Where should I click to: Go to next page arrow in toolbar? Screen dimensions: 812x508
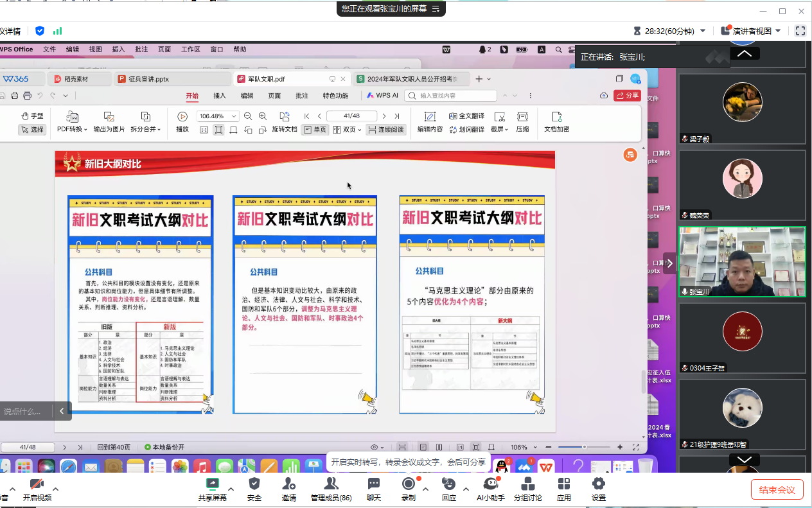384,116
